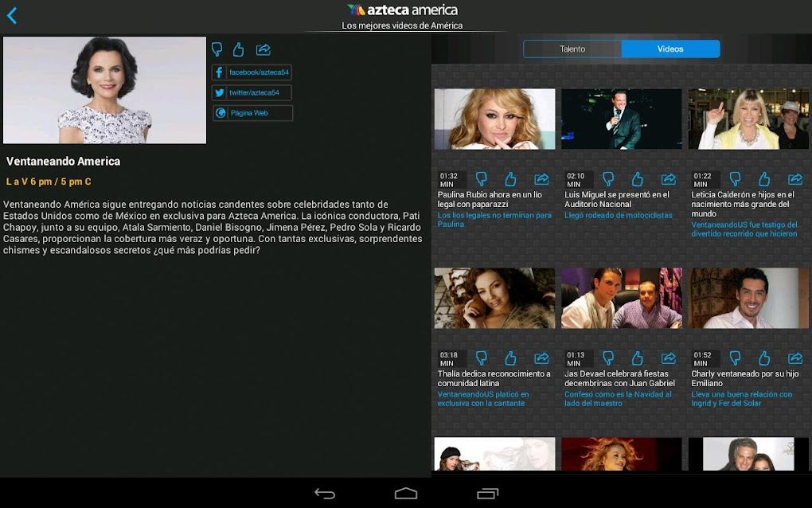Open the Página Web button
This screenshot has width=812, height=508.
pyautogui.click(x=252, y=113)
